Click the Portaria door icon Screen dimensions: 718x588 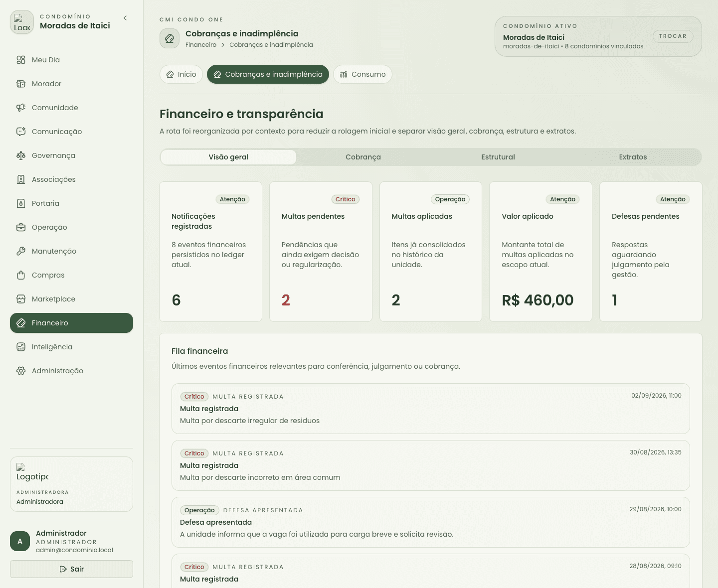click(x=21, y=203)
